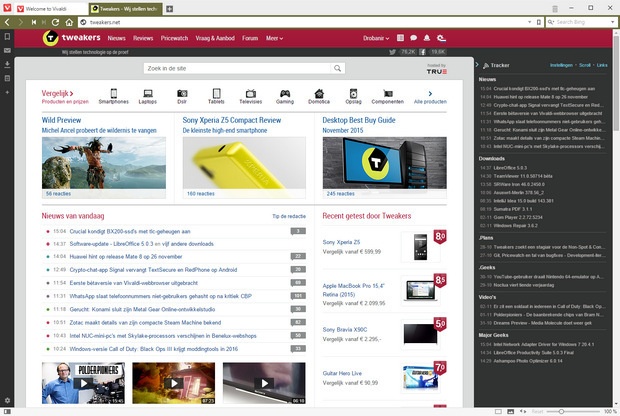620x416 pixels.
Task: Open page actions icon in the status bar
Action: pyautogui.click(x=523, y=412)
